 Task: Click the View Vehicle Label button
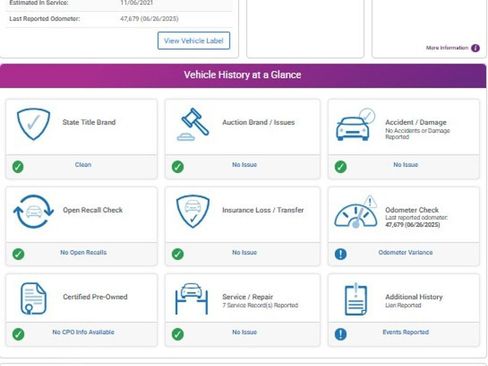click(194, 41)
